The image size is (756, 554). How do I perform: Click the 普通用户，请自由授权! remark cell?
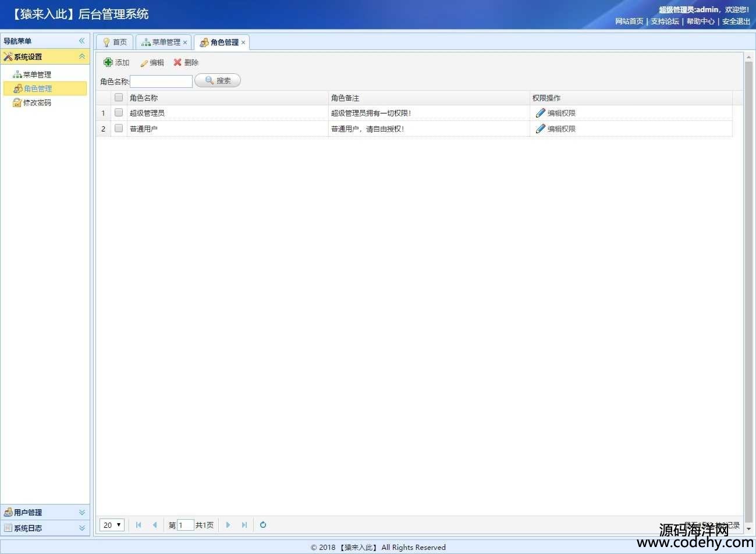click(429, 129)
